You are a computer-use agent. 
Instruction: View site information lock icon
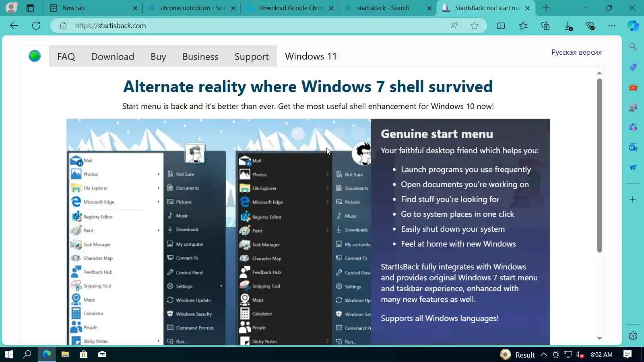63,26
